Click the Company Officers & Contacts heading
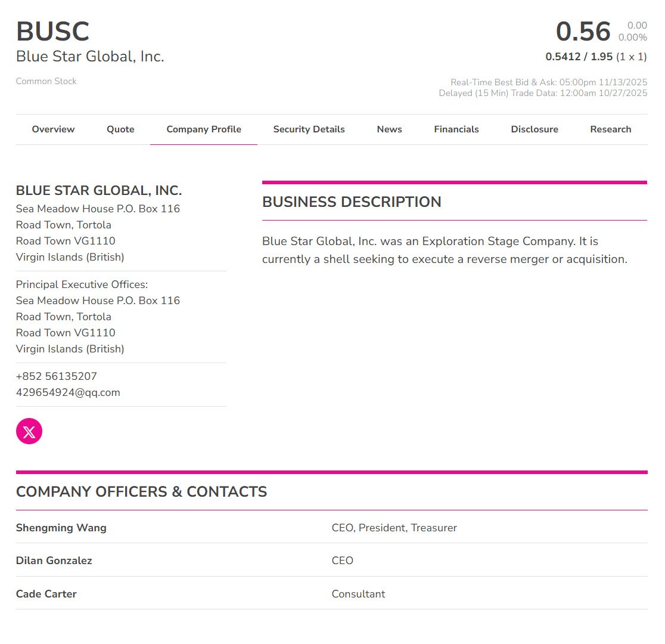 (141, 492)
